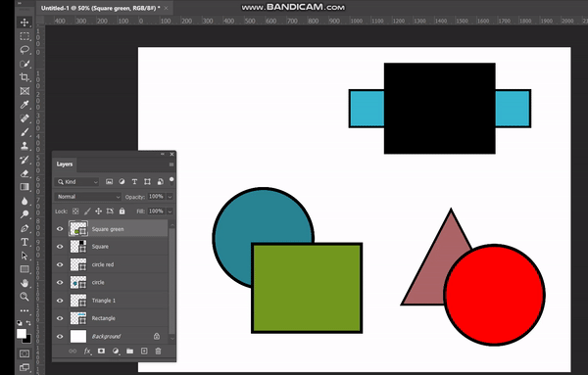This screenshot has width=588, height=375.
Task: Open the Kind filter dropdown
Action: (x=77, y=182)
